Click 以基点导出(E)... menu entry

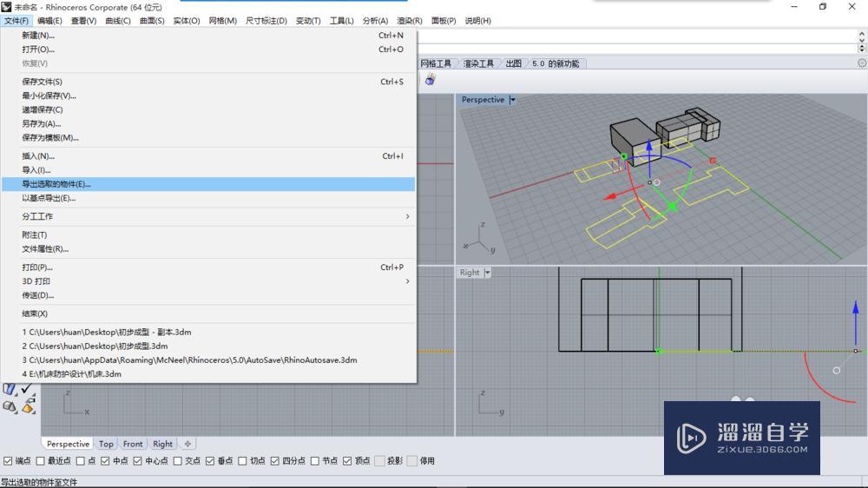(x=208, y=198)
